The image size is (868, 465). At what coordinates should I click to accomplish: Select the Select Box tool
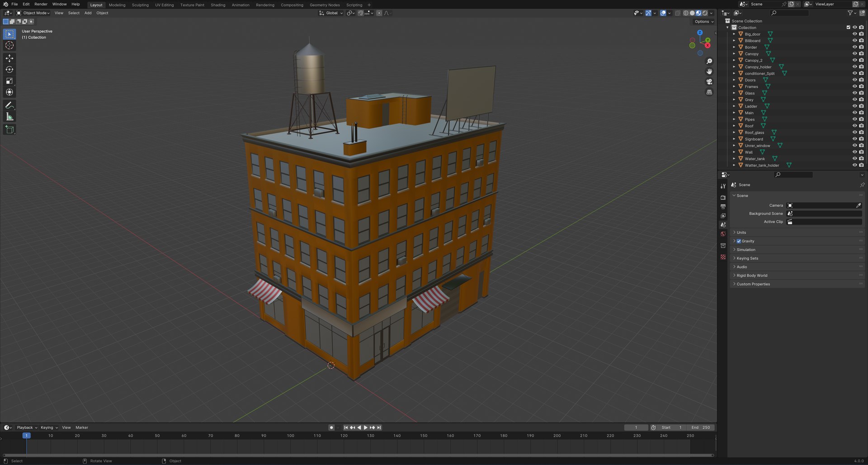9,34
